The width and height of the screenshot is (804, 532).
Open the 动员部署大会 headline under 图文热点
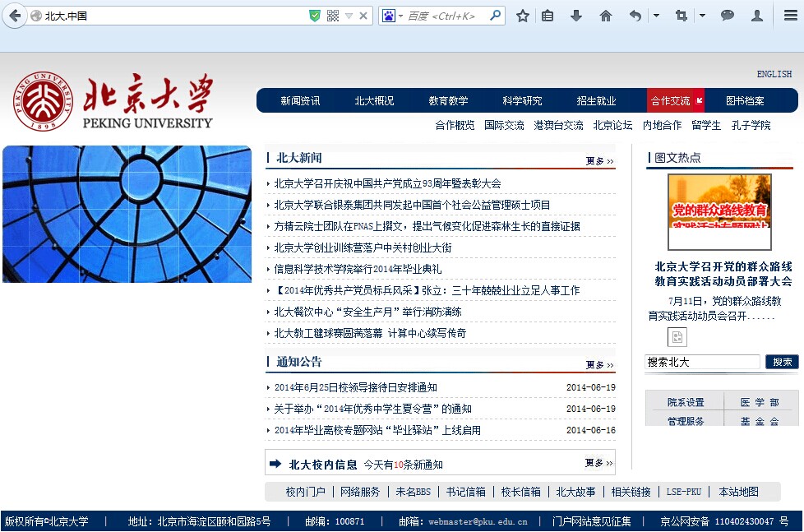pos(723,274)
